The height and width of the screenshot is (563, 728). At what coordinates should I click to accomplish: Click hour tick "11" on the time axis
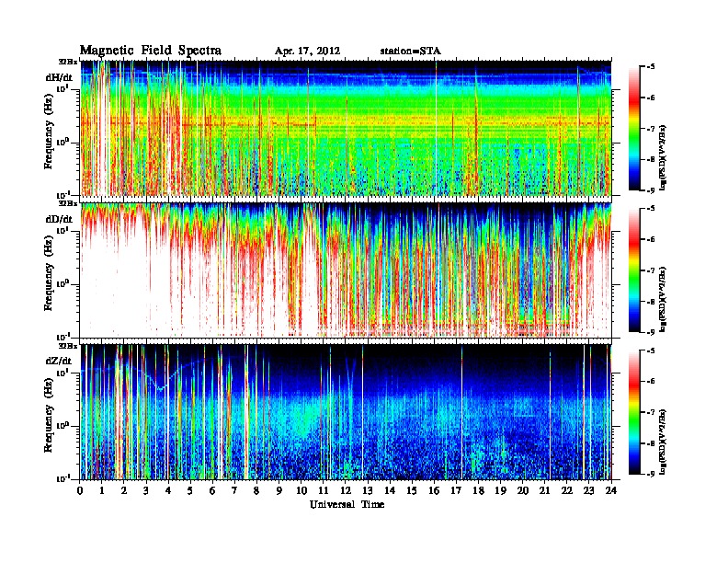324,491
